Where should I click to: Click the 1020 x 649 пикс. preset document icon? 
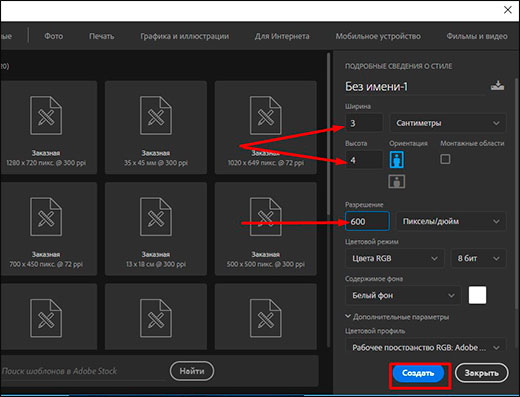pos(266,115)
